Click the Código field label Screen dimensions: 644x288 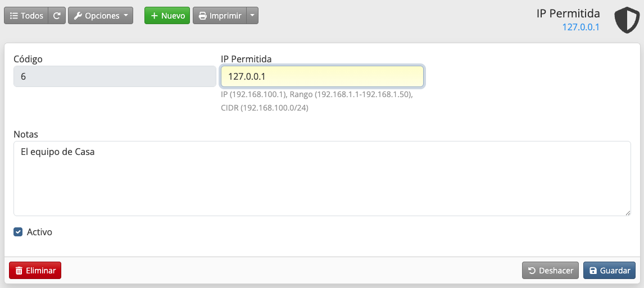pos(28,58)
